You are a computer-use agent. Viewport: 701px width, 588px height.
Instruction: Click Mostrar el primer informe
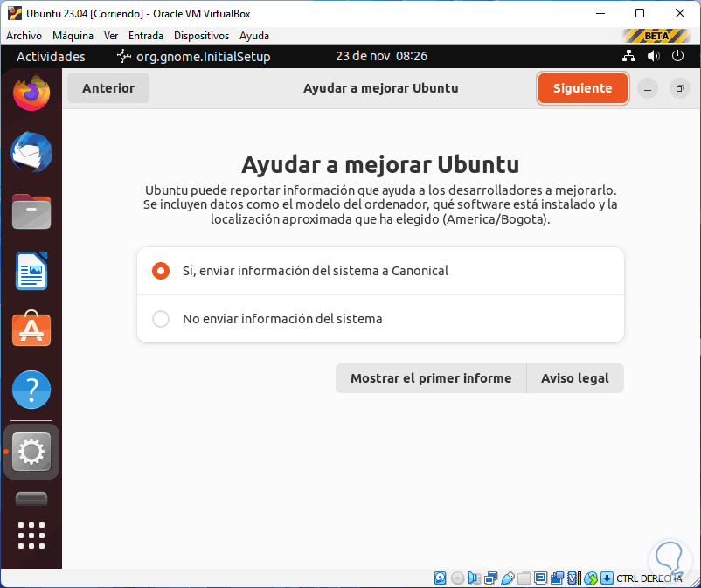pos(431,378)
